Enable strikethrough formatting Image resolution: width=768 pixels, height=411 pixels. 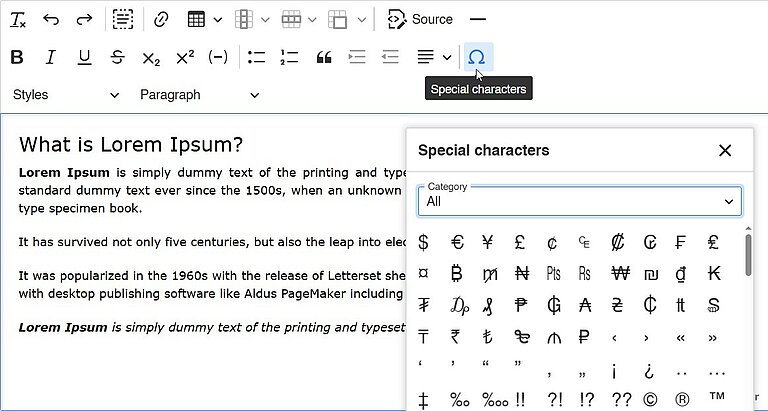118,57
